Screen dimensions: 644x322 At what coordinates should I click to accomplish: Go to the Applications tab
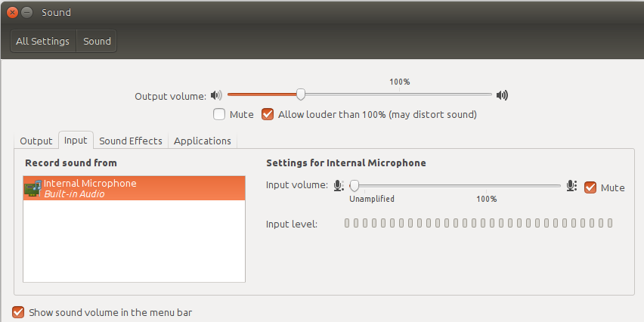click(203, 141)
